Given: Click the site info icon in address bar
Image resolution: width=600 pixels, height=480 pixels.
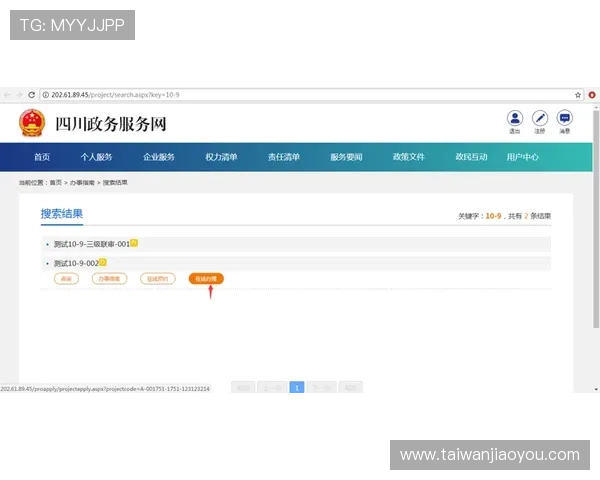Looking at the screenshot, I should 46,95.
